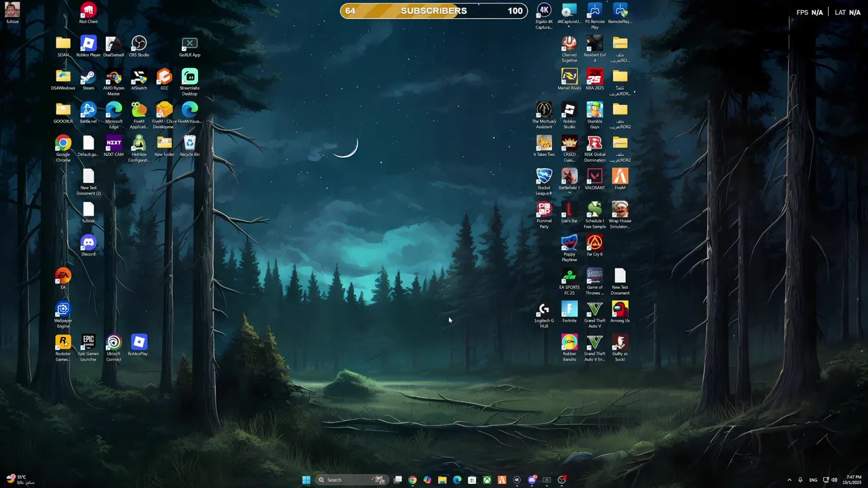Switch the ENG input language indicator

click(x=813, y=480)
